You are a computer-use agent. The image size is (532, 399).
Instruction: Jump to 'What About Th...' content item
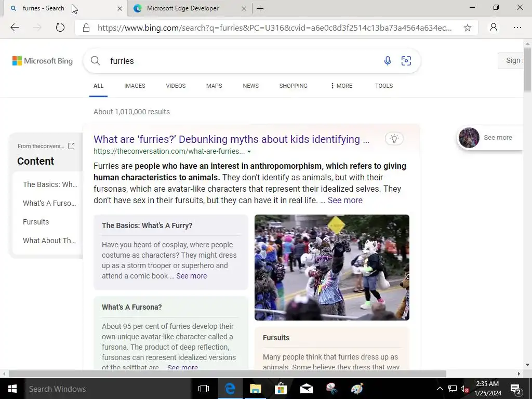pos(49,241)
